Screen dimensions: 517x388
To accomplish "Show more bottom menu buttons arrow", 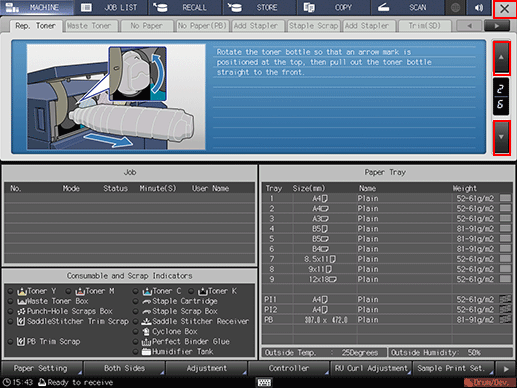I will point(506,369).
